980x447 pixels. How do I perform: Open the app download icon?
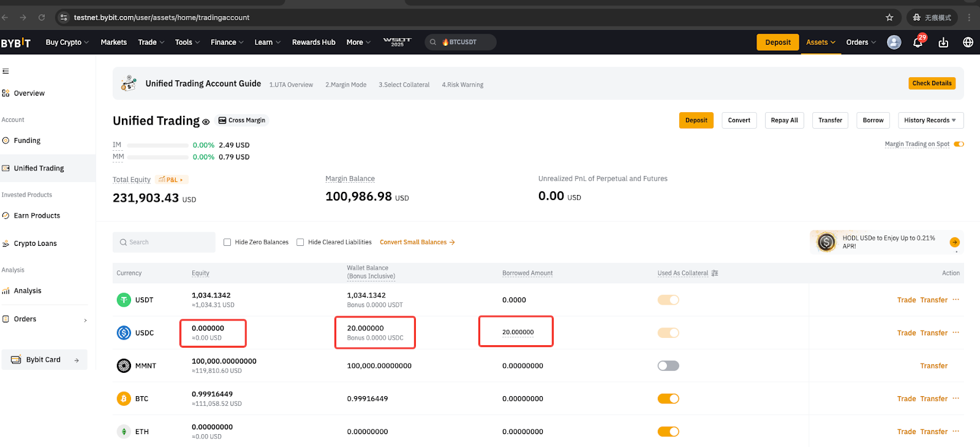click(x=943, y=42)
